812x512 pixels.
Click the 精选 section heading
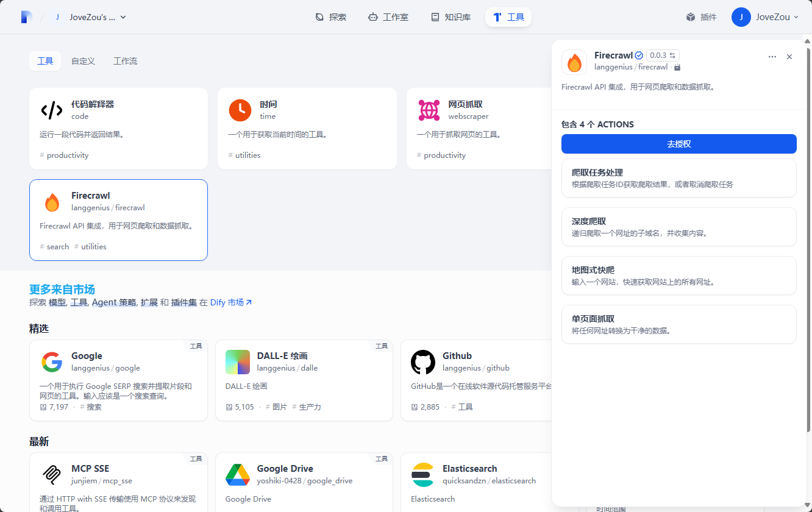(39, 329)
